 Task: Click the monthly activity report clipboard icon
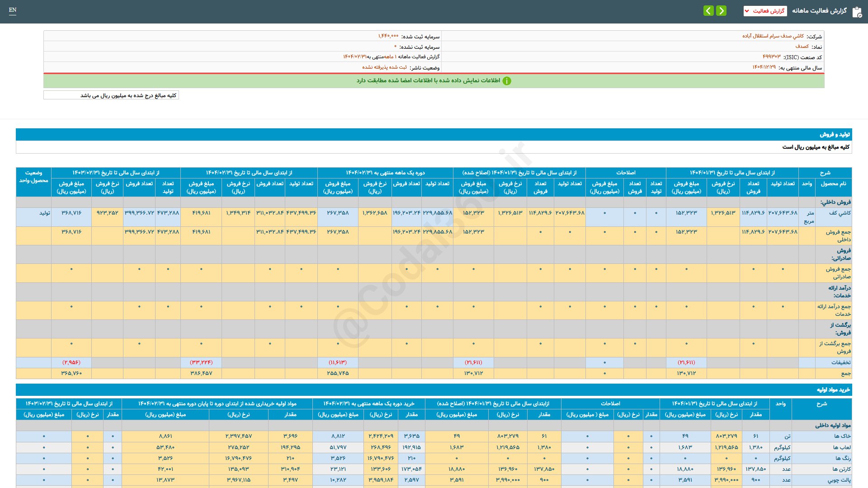tap(856, 11)
